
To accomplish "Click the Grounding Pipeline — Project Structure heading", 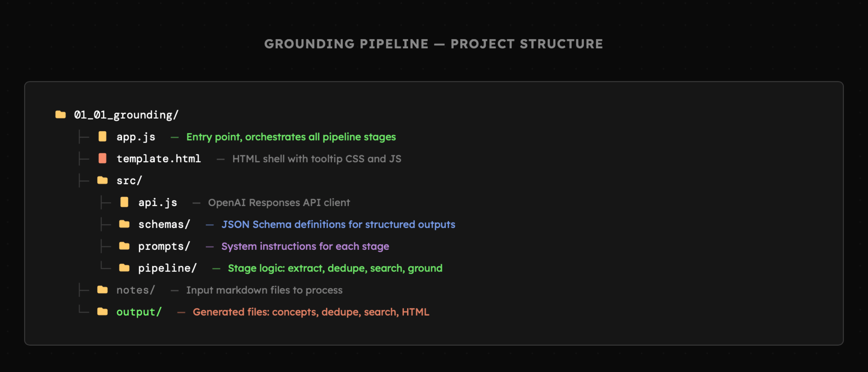I will tap(434, 44).
